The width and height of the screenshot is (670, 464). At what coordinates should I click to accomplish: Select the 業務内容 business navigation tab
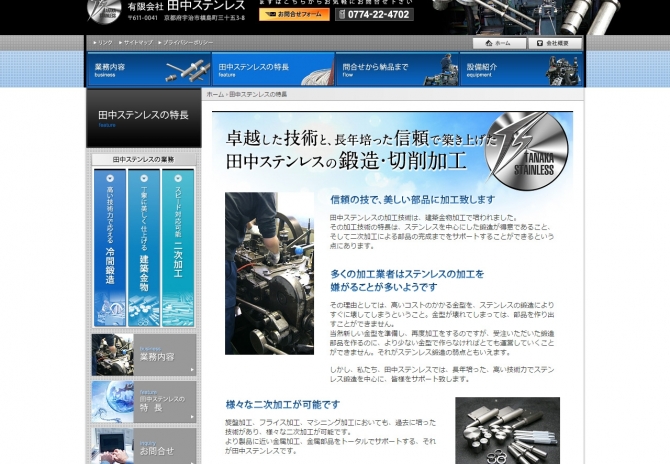tap(149, 69)
